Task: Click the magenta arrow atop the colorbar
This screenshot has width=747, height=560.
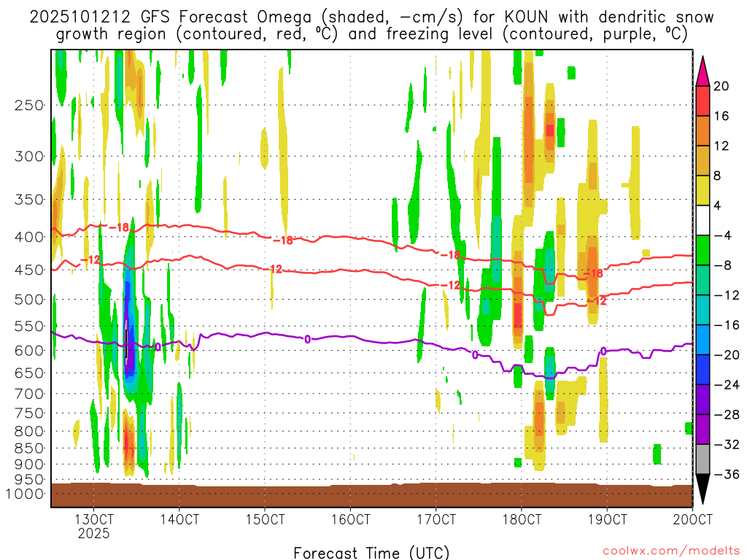Action: coord(703,71)
